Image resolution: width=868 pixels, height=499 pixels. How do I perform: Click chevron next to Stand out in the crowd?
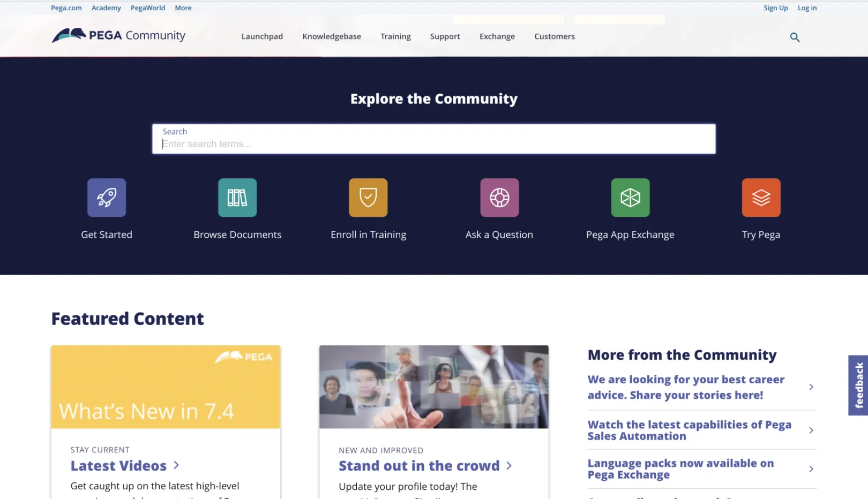pos(509,466)
